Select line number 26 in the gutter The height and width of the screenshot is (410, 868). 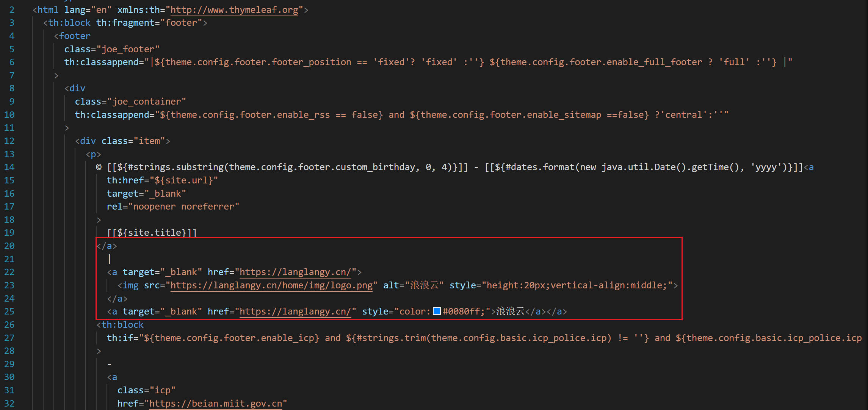coord(9,325)
